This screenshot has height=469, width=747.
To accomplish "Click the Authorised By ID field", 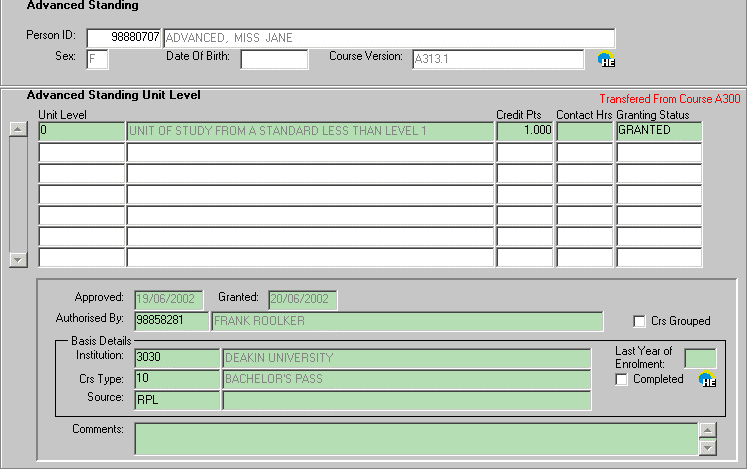I will click(x=170, y=321).
